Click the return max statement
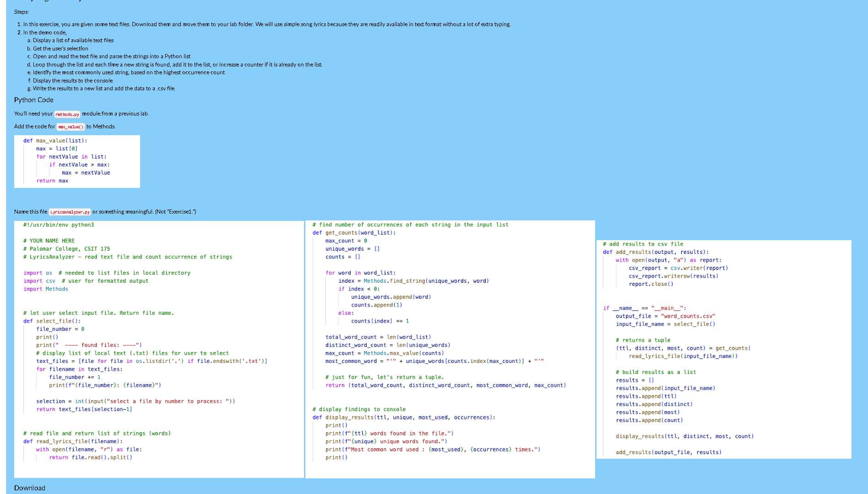Image resolution: width=868 pixels, height=494 pixels. [53, 181]
